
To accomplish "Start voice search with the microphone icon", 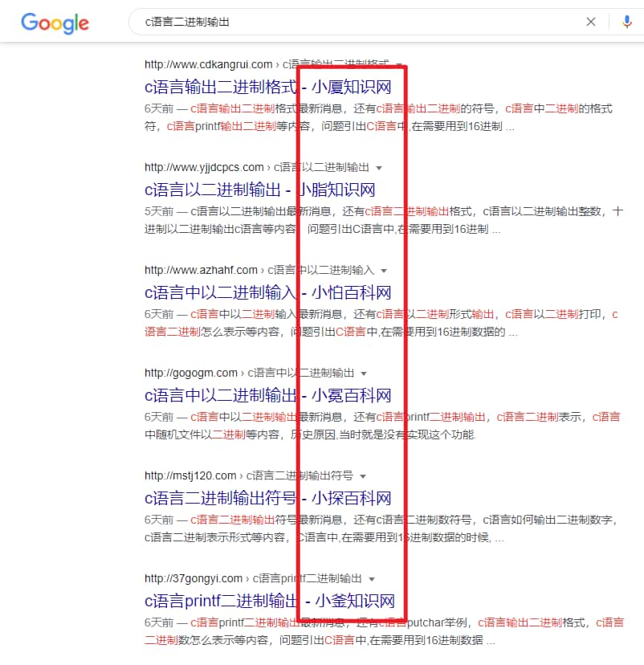I will pyautogui.click(x=627, y=22).
